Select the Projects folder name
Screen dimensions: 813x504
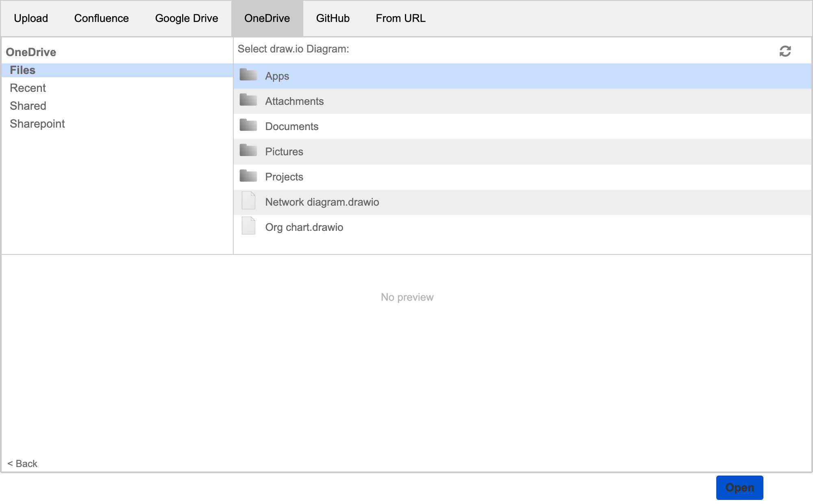pyautogui.click(x=284, y=177)
